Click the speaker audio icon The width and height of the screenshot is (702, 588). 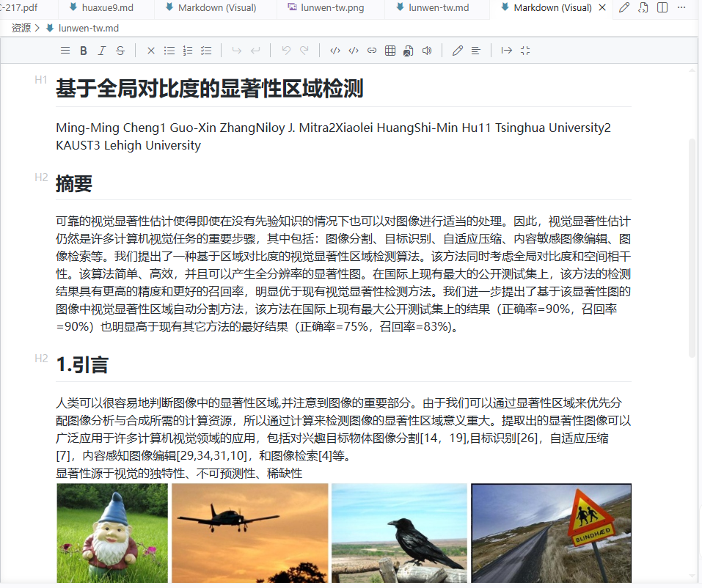pyautogui.click(x=427, y=51)
